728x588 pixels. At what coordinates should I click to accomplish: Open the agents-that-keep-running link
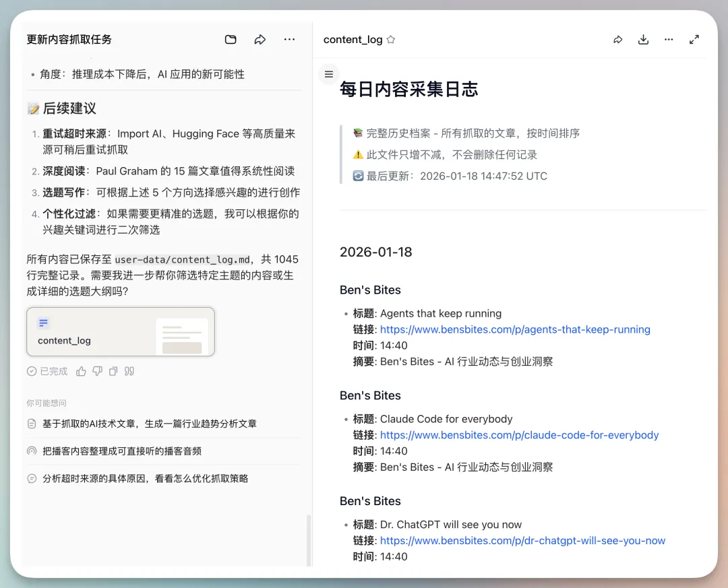515,329
